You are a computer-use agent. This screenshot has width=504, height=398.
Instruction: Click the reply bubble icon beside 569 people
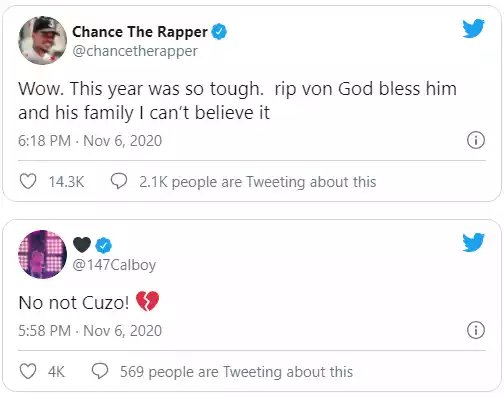(x=100, y=371)
